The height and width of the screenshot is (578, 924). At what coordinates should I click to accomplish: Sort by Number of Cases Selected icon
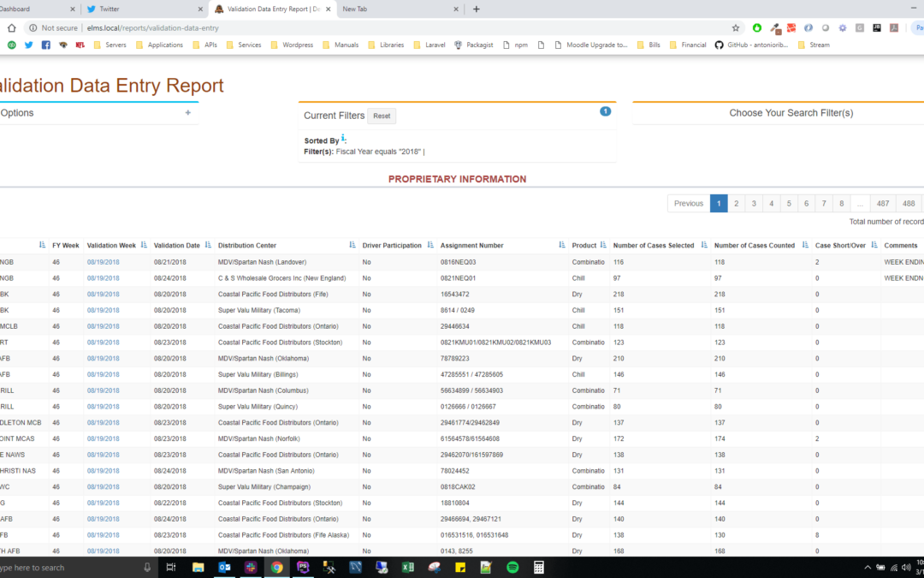point(704,245)
